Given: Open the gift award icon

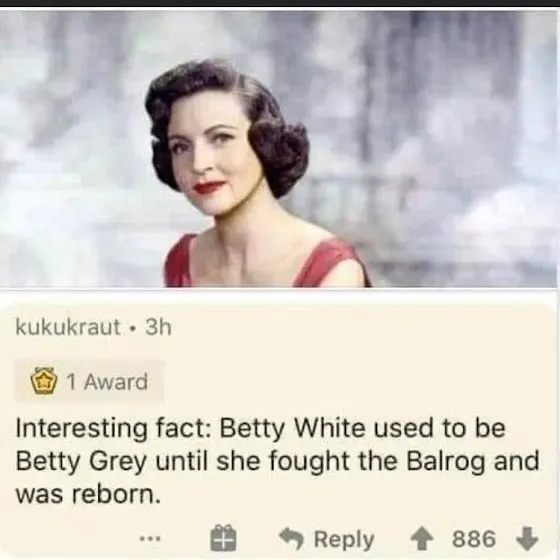Looking at the screenshot, I should coord(223,538).
